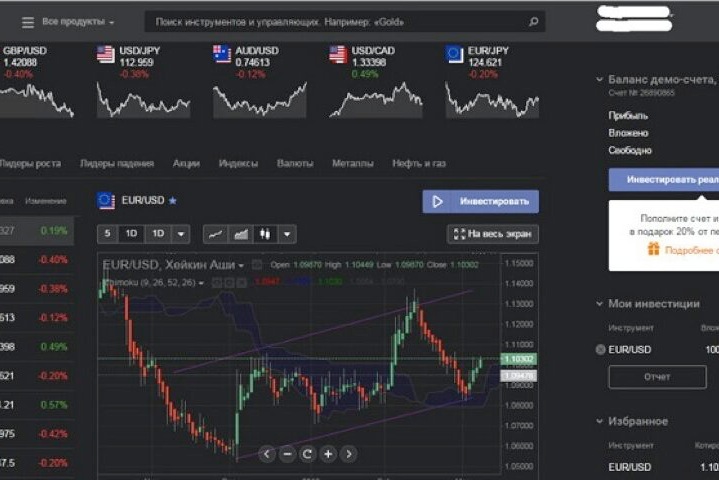Viewport: 719px width, 480px height.
Task: Click the 'Отчет' button
Action: [657, 377]
